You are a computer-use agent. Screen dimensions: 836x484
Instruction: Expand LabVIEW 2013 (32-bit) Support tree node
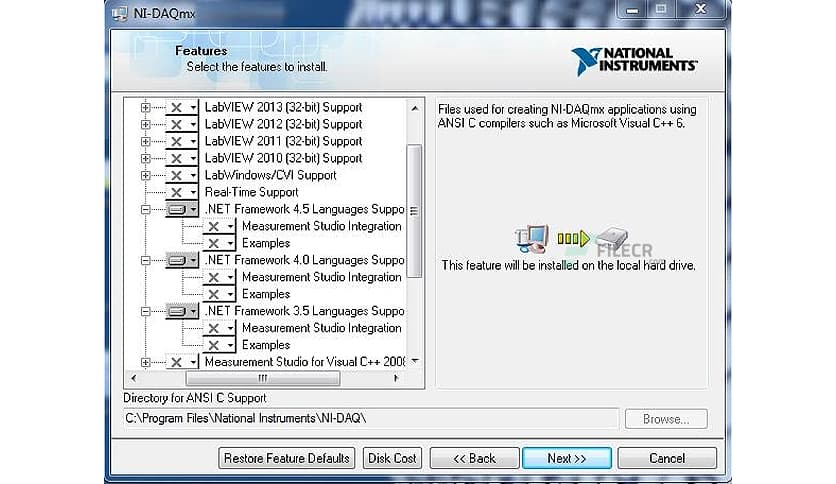[x=145, y=108]
